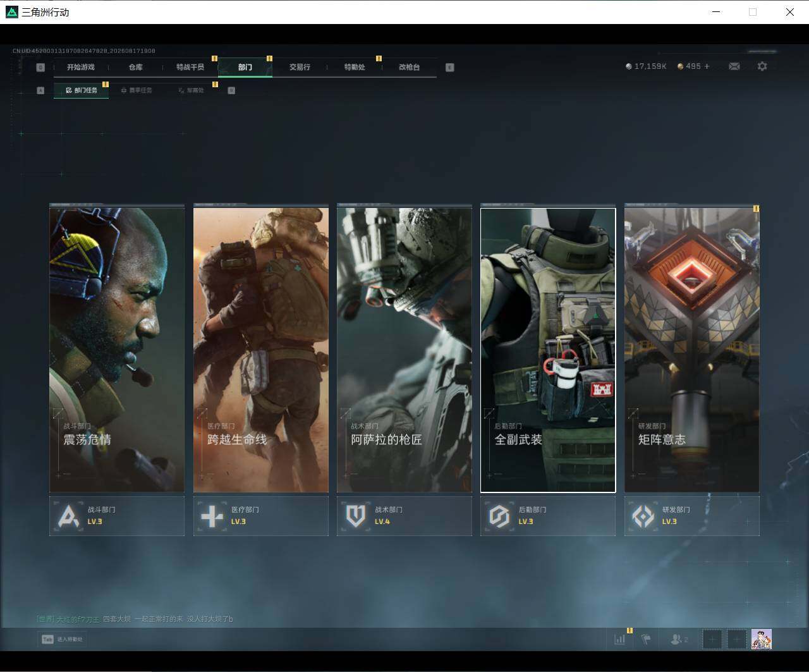Click the 医疗部门 cross emblem icon

[212, 516]
